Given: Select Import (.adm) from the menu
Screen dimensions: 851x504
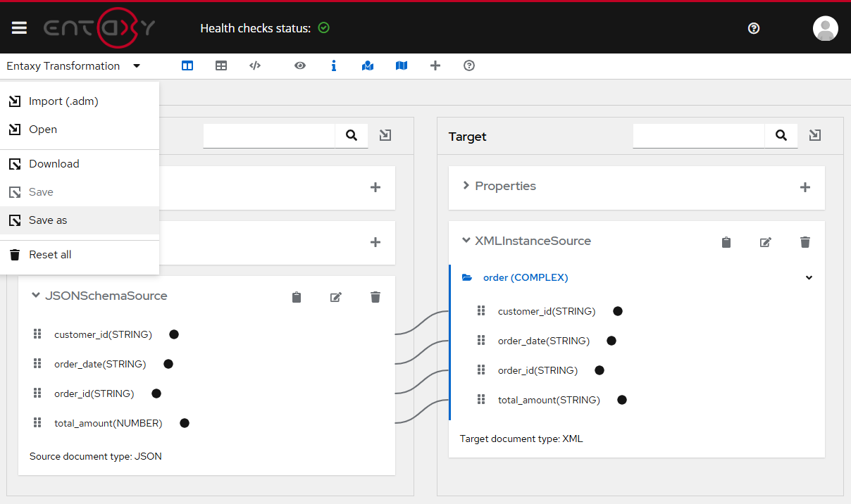Looking at the screenshot, I should pyautogui.click(x=63, y=101).
